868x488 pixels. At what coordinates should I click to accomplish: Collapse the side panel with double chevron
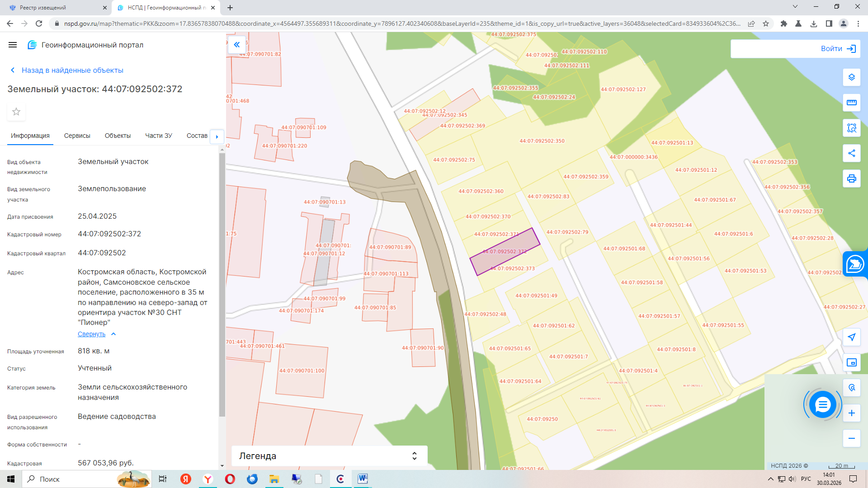[x=236, y=45]
